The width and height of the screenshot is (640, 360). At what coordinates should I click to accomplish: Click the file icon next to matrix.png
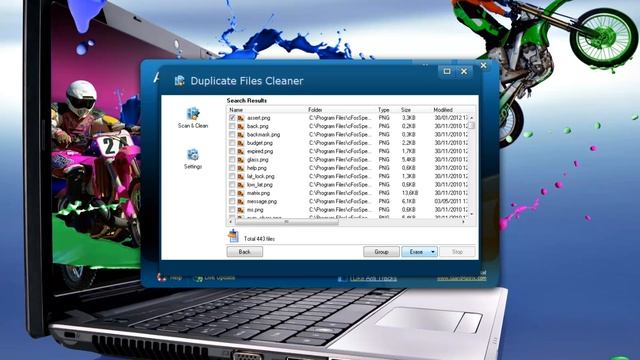coord(240,193)
